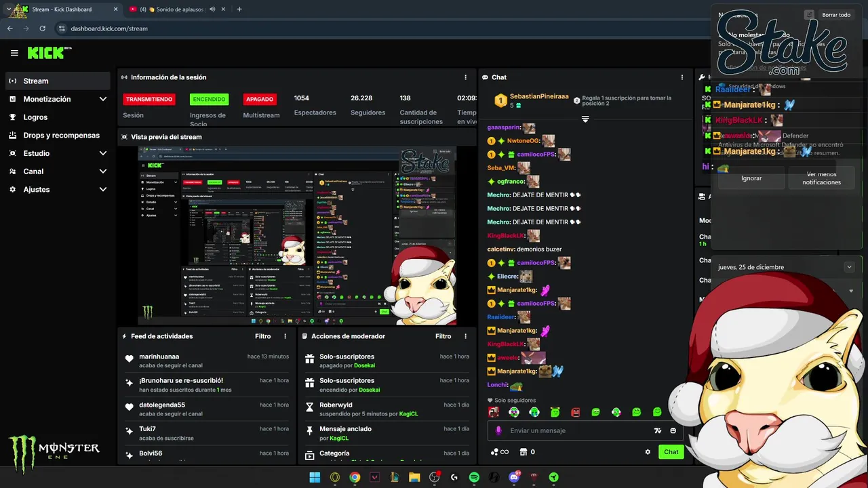Open the Logros sidebar item
This screenshot has width=868, height=488.
(58, 117)
